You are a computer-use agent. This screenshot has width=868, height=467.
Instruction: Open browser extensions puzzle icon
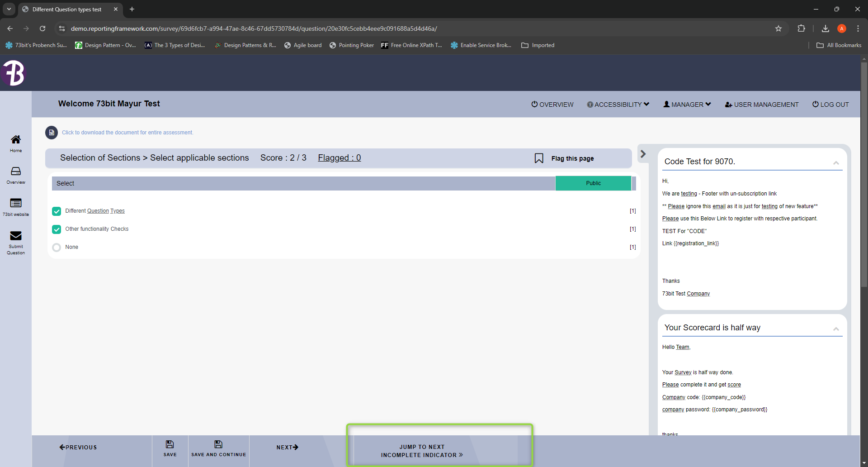click(801, 29)
